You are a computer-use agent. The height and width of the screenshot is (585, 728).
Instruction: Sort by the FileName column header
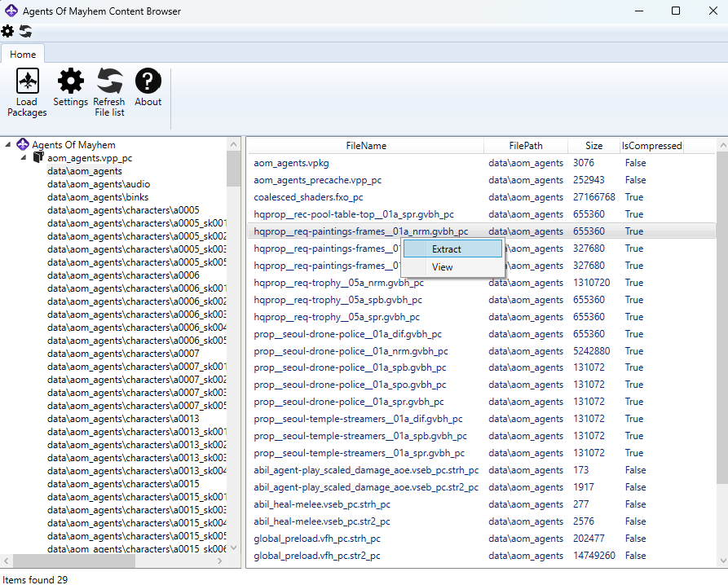coord(366,146)
